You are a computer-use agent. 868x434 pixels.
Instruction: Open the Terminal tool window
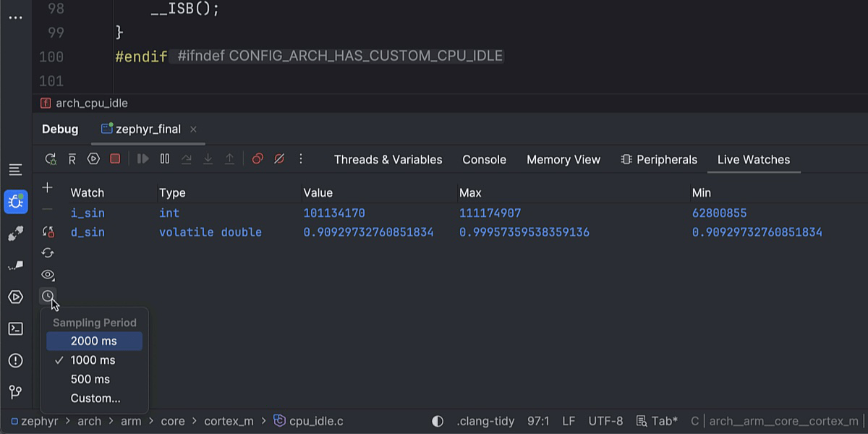(16, 329)
